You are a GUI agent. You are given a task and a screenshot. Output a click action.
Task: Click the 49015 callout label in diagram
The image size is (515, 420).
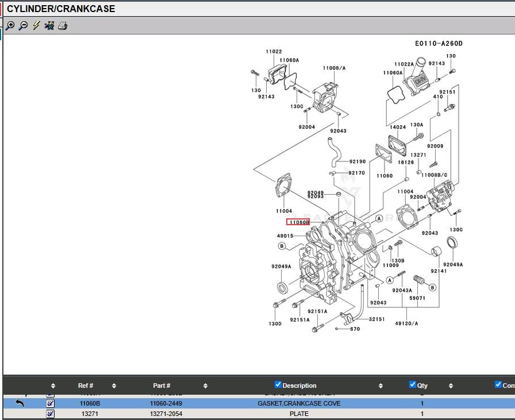coord(285,236)
